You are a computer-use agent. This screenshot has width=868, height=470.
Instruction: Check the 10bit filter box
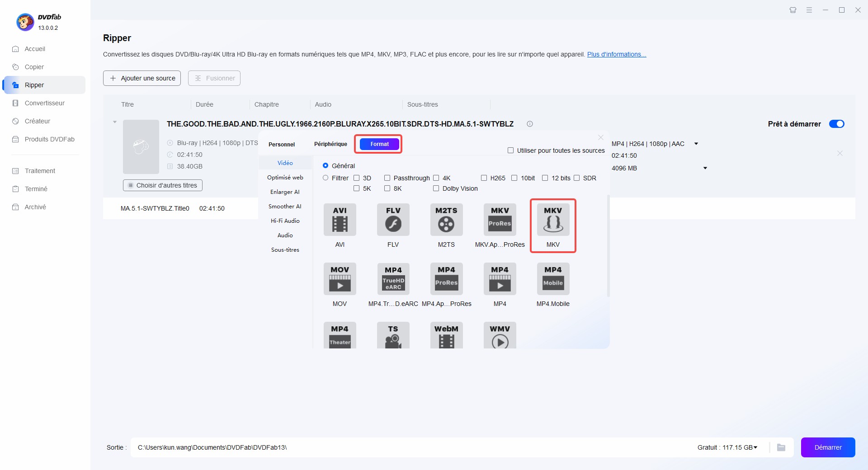(x=514, y=178)
